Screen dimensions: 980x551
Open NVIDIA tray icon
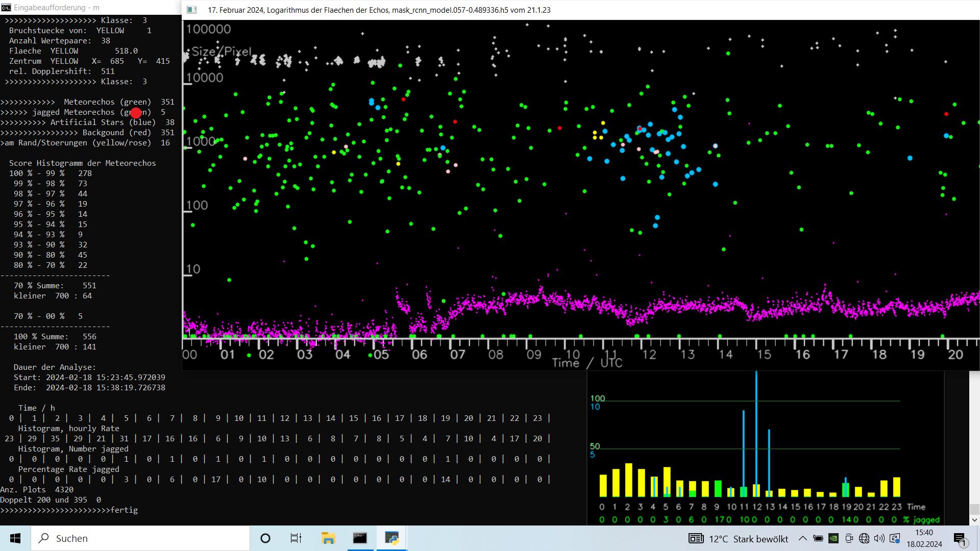(834, 538)
